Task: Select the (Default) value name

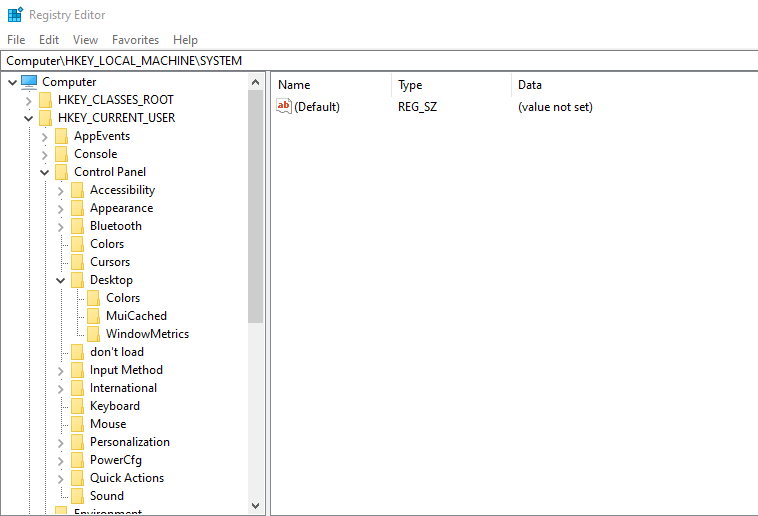Action: tap(317, 107)
